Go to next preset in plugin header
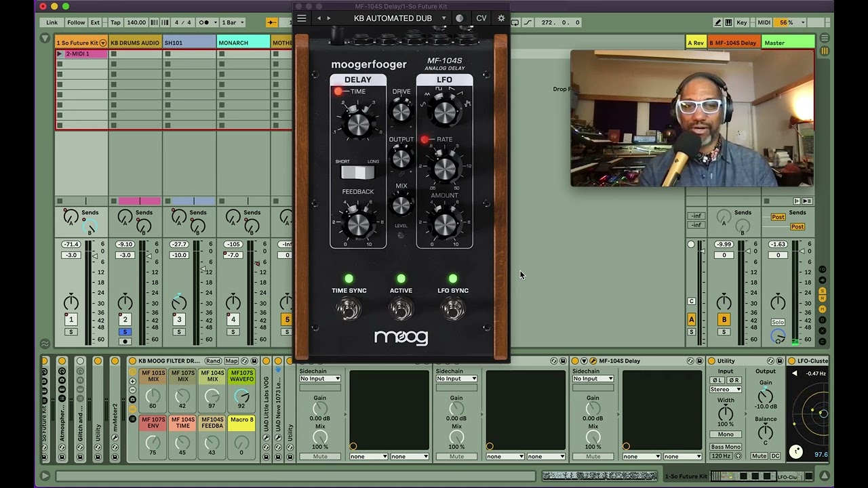 tap(329, 18)
